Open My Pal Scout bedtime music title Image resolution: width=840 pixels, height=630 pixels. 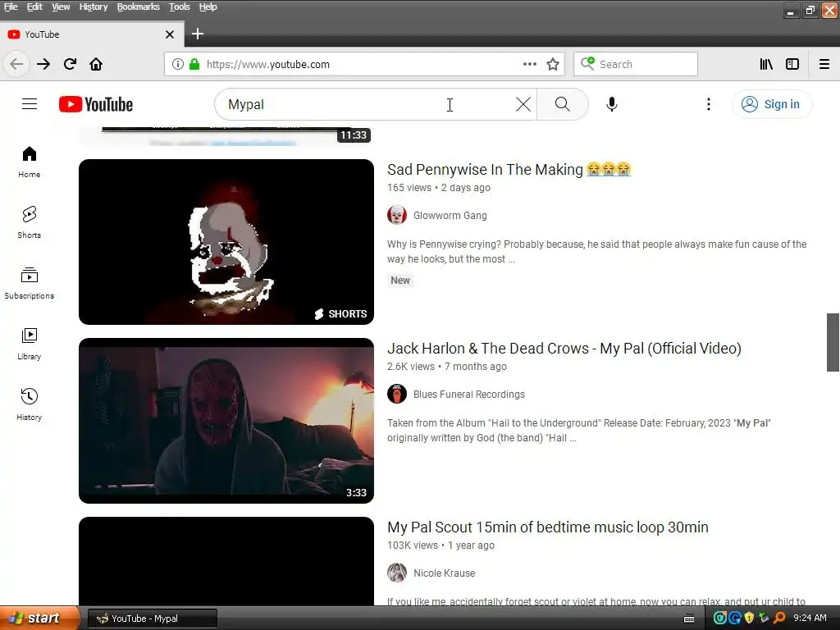click(x=547, y=527)
